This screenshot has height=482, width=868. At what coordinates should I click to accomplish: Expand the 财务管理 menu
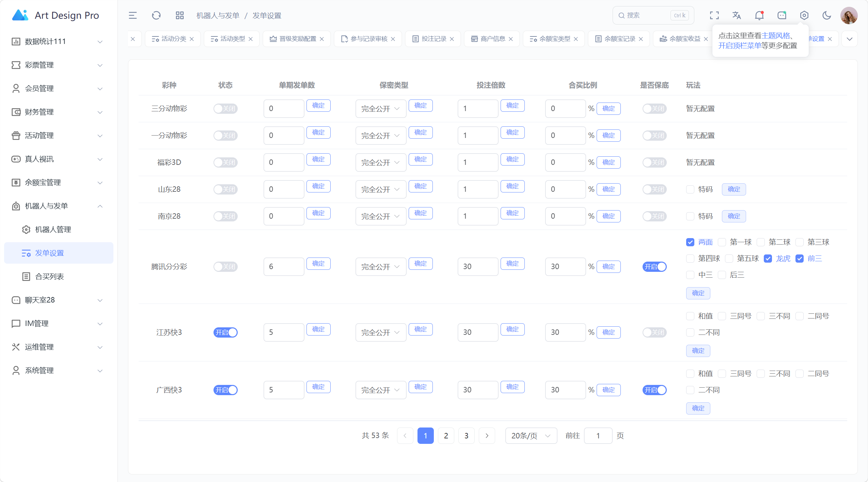59,112
